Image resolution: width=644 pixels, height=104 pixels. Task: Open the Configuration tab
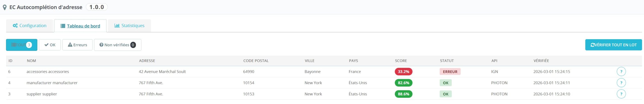coord(30,26)
